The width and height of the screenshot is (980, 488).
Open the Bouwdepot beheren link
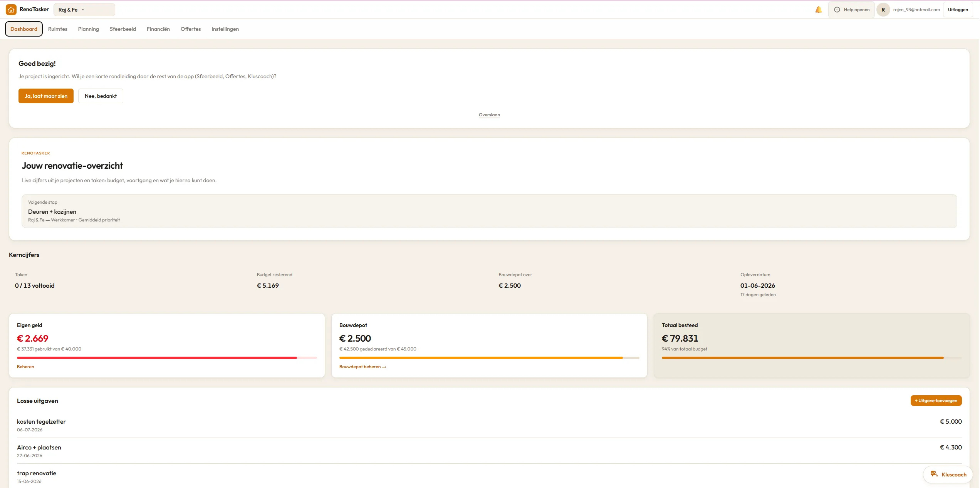362,367
